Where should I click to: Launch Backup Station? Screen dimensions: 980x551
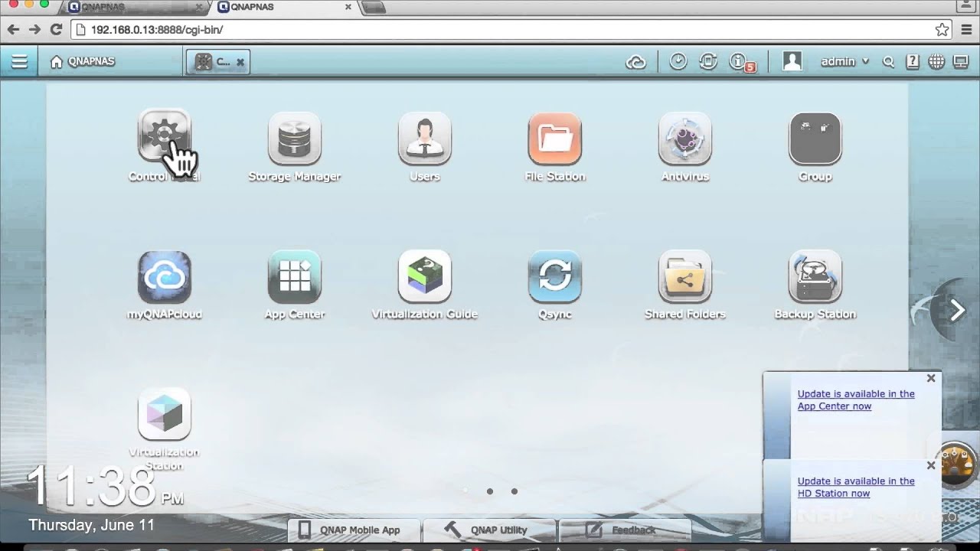pyautogui.click(x=815, y=275)
